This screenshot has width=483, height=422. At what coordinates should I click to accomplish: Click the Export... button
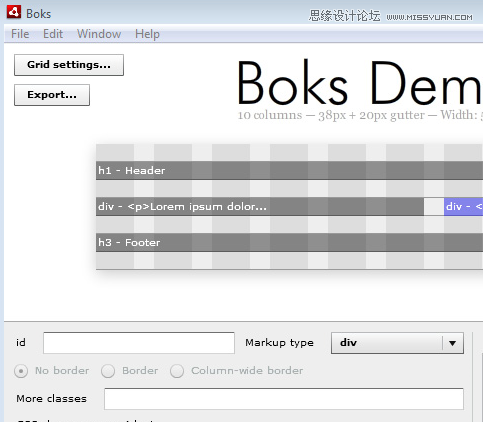tap(52, 95)
